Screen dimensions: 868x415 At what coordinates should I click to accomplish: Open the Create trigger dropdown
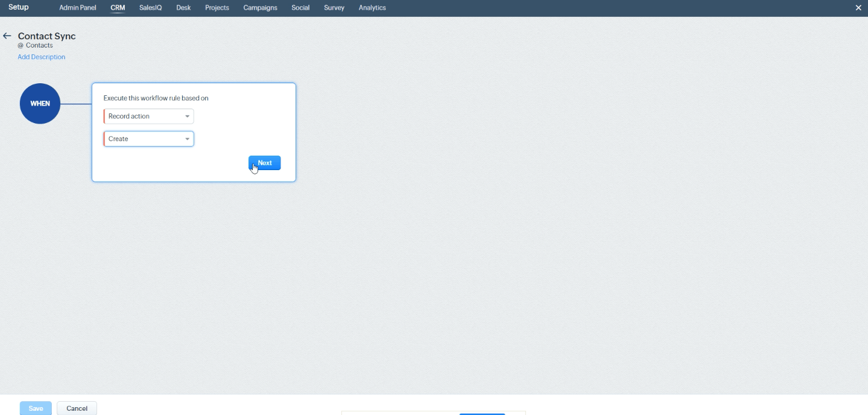click(148, 139)
